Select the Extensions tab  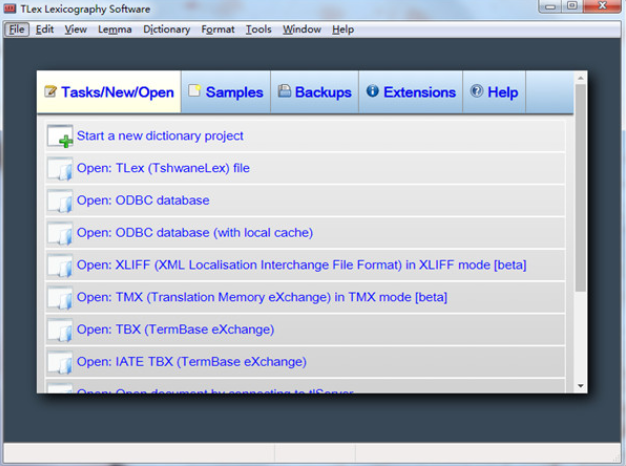[410, 92]
